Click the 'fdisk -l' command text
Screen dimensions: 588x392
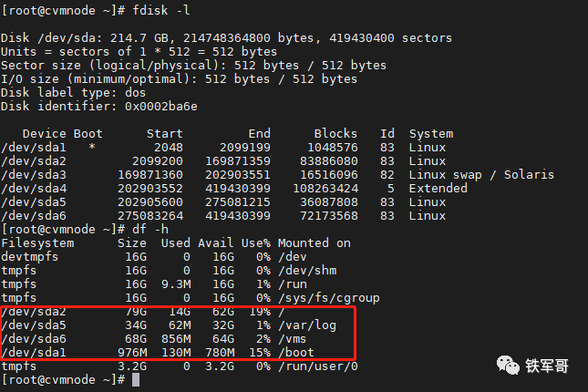pyautogui.click(x=161, y=10)
